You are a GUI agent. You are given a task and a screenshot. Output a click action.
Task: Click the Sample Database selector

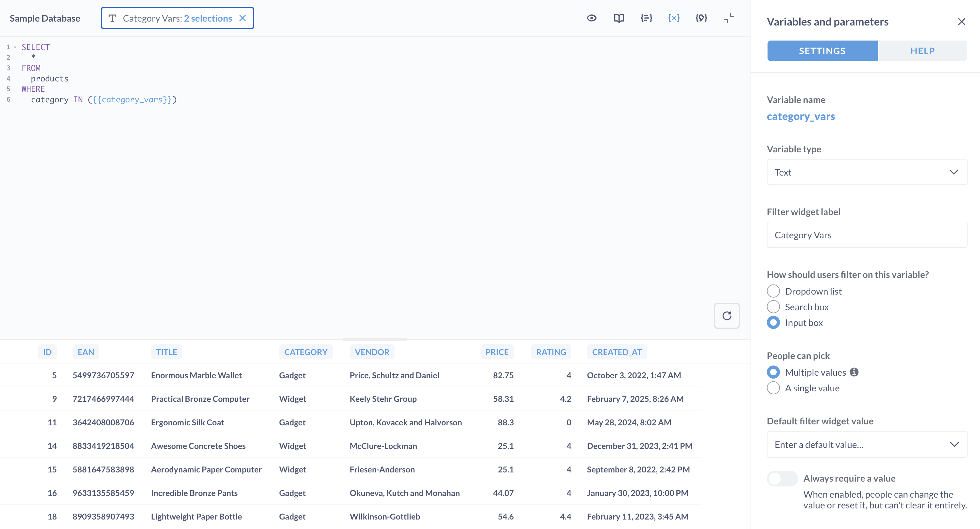45,18
